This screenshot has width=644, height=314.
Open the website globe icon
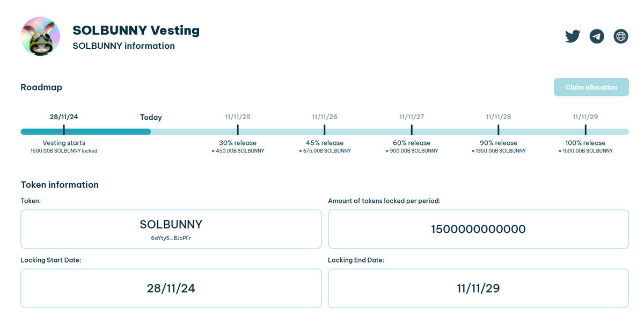click(621, 36)
